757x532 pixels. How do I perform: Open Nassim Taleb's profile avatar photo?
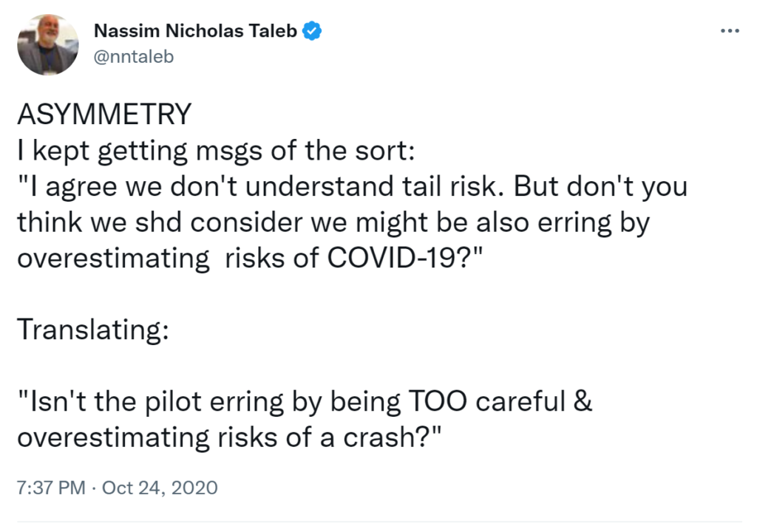pos(48,44)
